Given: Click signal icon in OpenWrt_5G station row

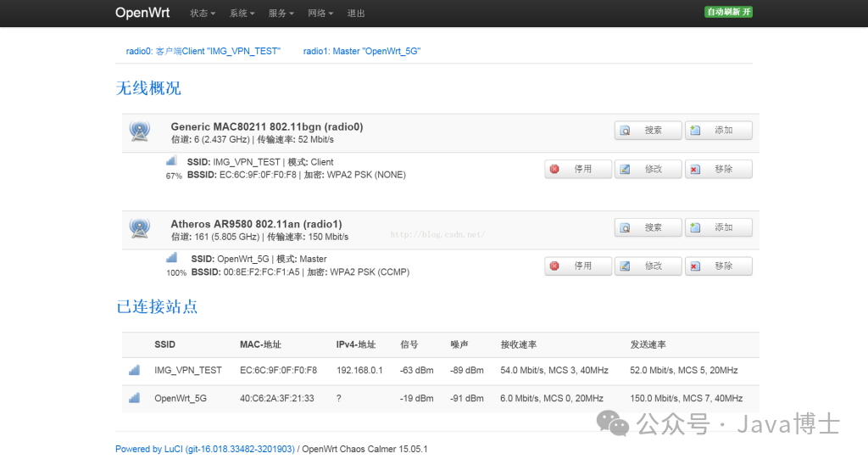Looking at the screenshot, I should 134,398.
